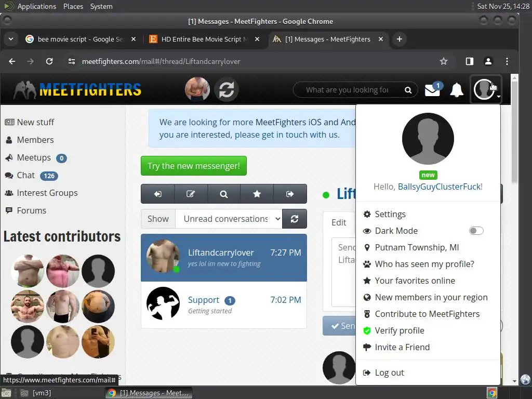Viewport: 532px width, 399px height.
Task: Click the BallsyGuyClusterFuck username link
Action: (439, 187)
